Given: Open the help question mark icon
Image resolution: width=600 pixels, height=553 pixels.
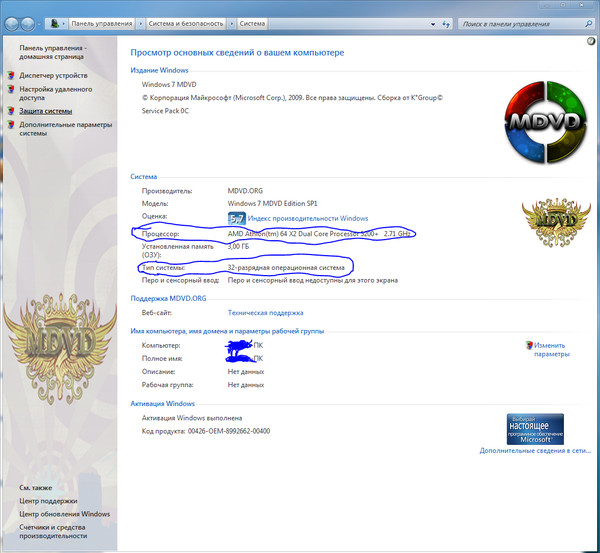Looking at the screenshot, I should (591, 41).
